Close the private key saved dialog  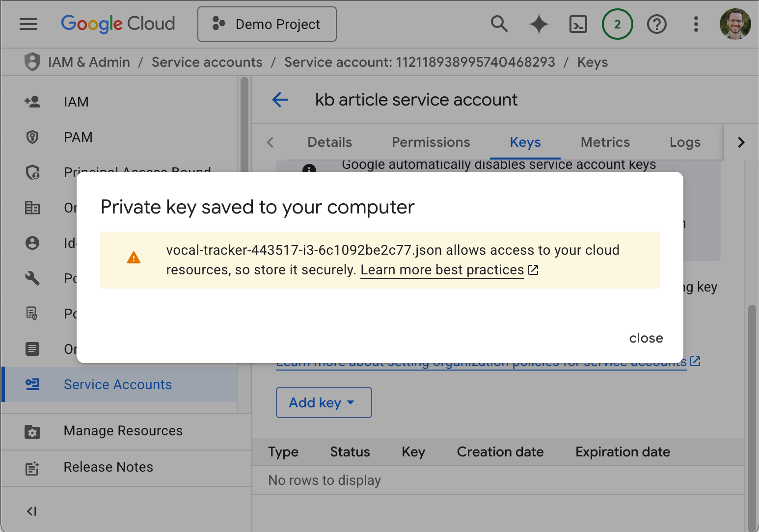(x=646, y=338)
